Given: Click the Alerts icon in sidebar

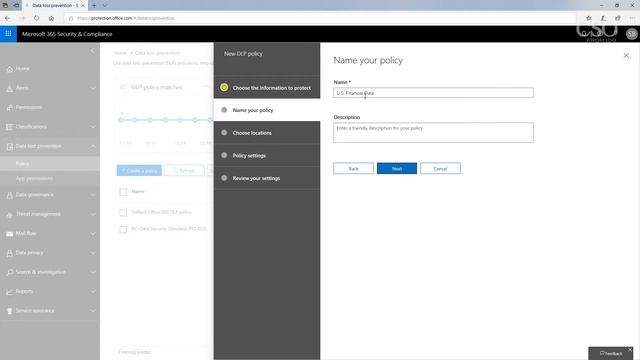Looking at the screenshot, I should click(x=10, y=88).
